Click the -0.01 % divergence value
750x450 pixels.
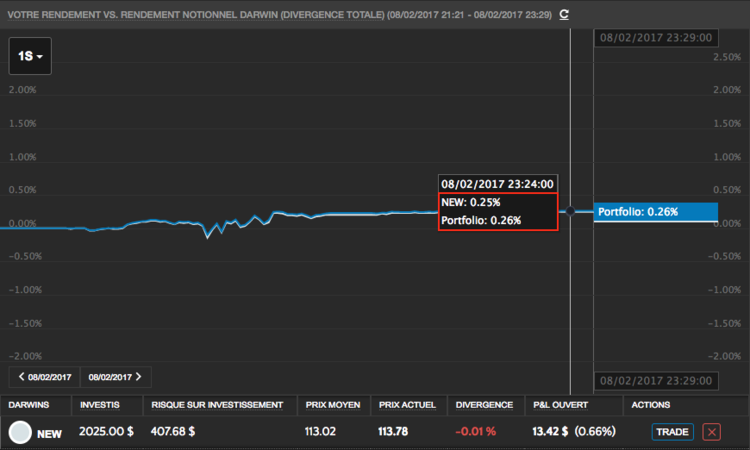click(x=475, y=431)
